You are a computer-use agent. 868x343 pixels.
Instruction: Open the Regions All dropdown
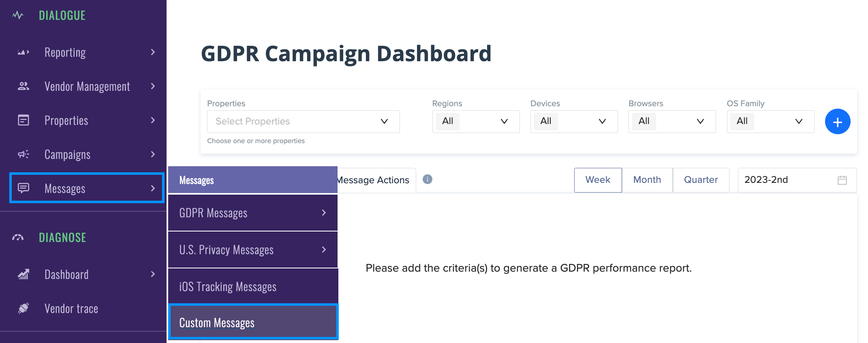[x=476, y=122]
